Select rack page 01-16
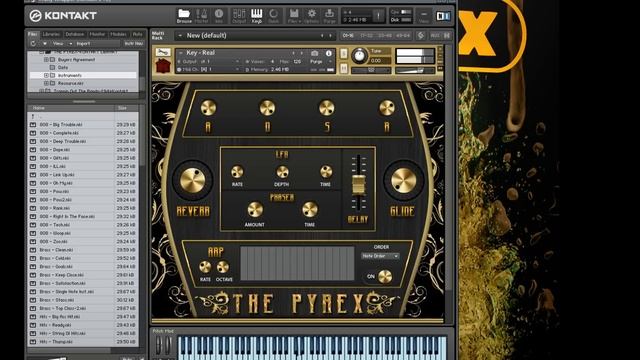The image size is (640, 360). [x=348, y=36]
